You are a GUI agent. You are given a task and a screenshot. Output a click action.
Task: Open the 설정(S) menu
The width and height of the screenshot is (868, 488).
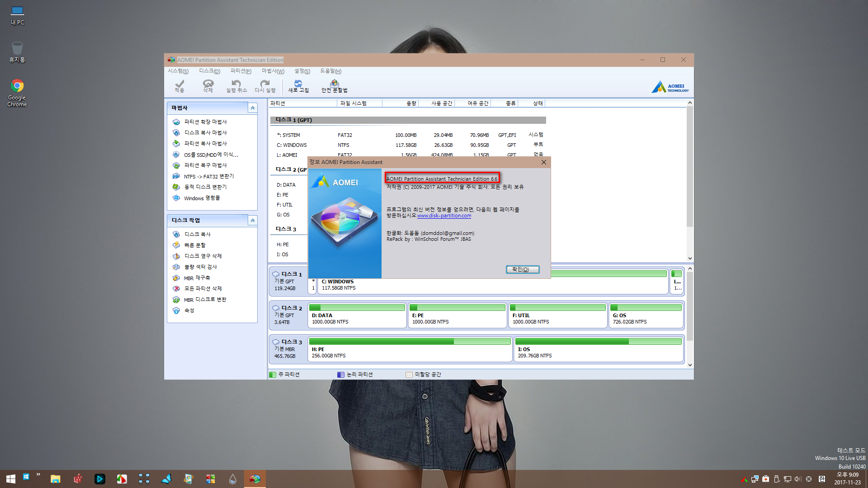(x=302, y=71)
